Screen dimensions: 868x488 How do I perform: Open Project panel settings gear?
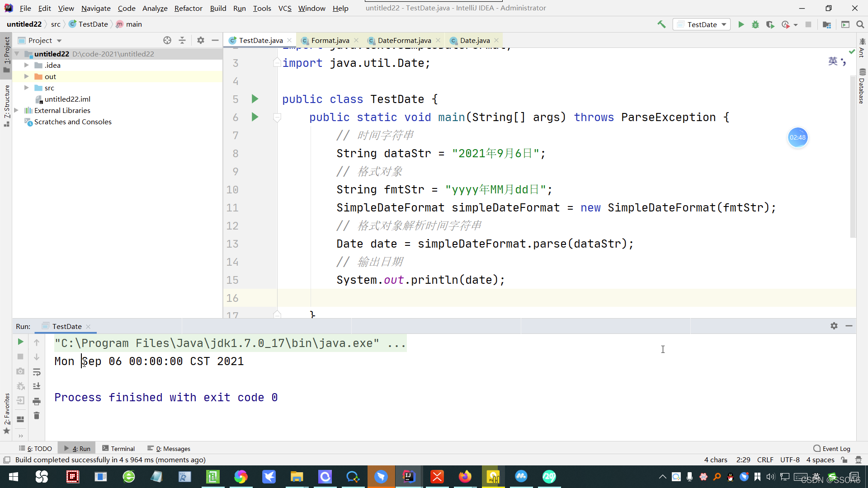[x=201, y=40]
